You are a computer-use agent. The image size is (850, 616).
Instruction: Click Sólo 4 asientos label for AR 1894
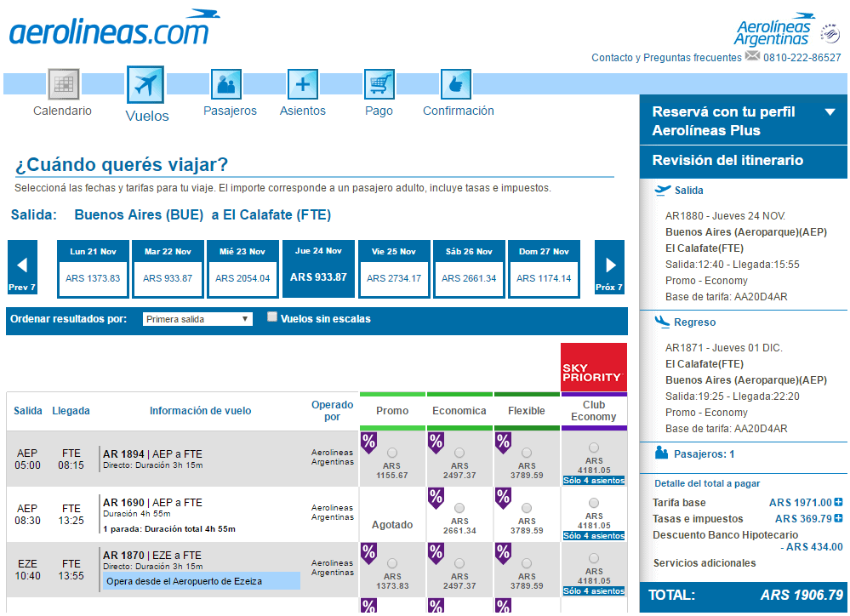594,481
